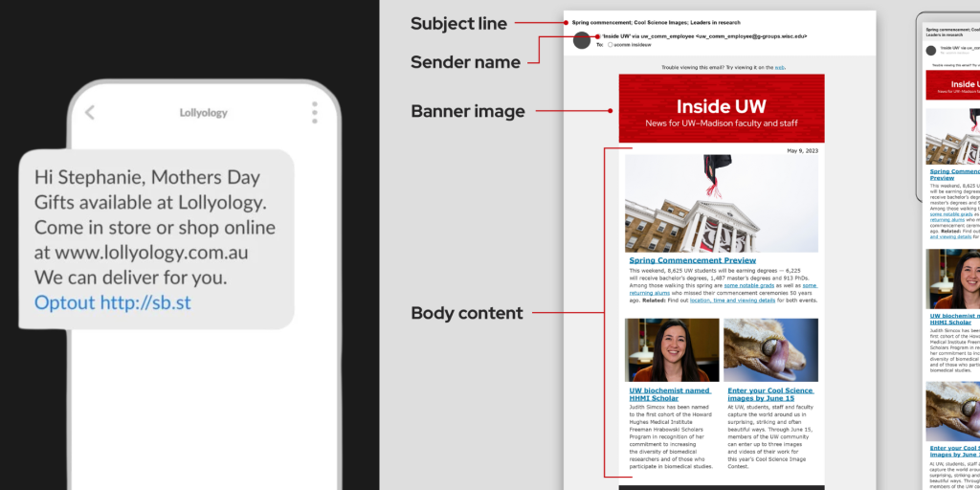This screenshot has width=980, height=490.
Task: Open the three-dot menu on the phone
Action: tap(314, 113)
